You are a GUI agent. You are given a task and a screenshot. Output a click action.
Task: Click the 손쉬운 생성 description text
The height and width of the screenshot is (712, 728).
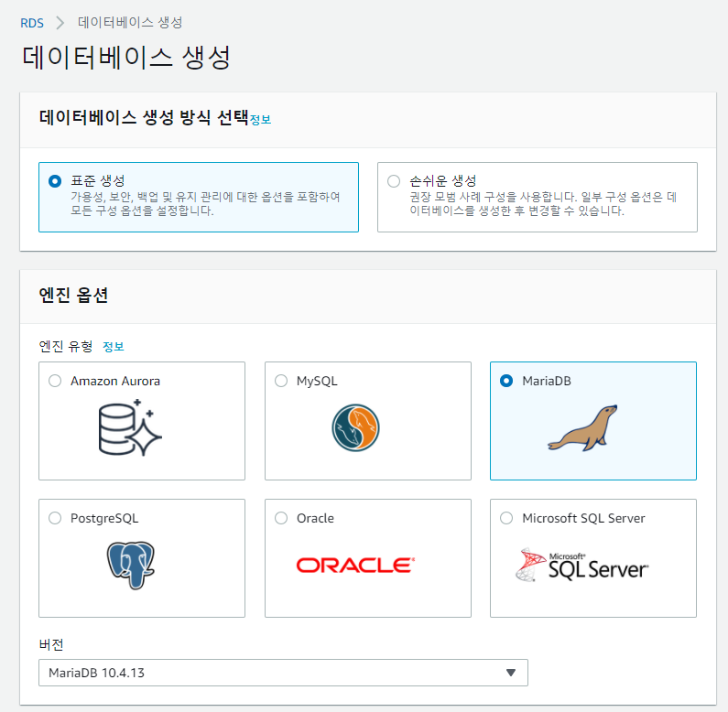[x=543, y=204]
